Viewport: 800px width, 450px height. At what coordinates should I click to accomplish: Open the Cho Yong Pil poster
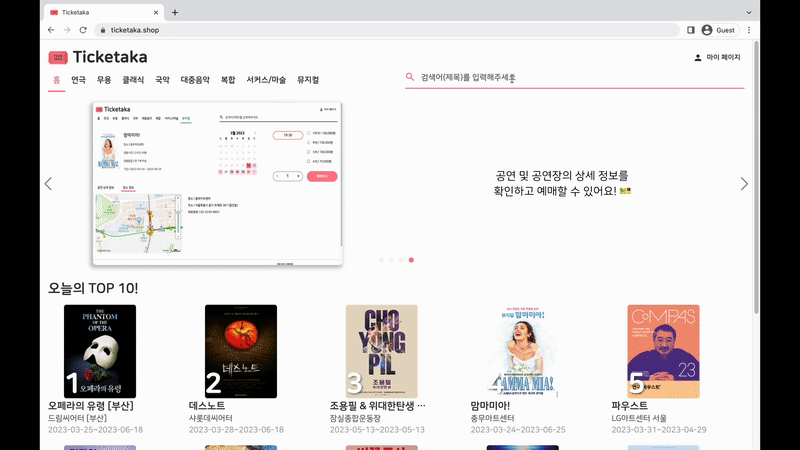pyautogui.click(x=382, y=352)
